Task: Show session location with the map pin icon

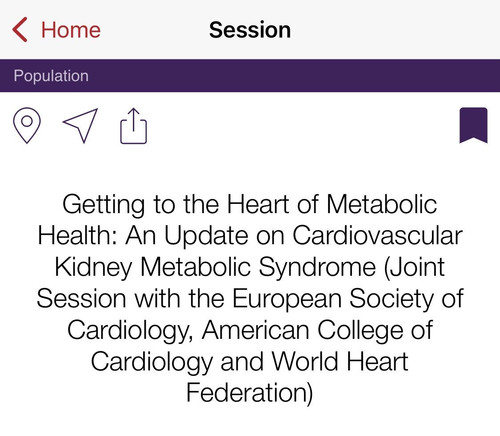Action: pyautogui.click(x=27, y=125)
